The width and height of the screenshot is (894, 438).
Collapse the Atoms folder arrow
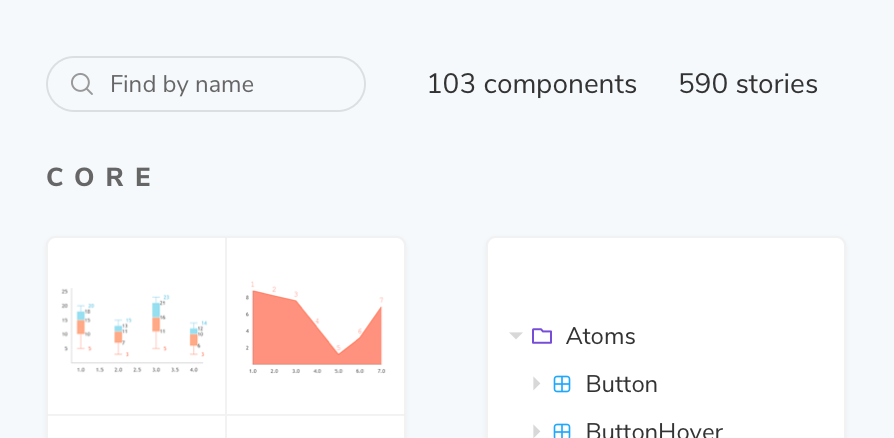(516, 336)
